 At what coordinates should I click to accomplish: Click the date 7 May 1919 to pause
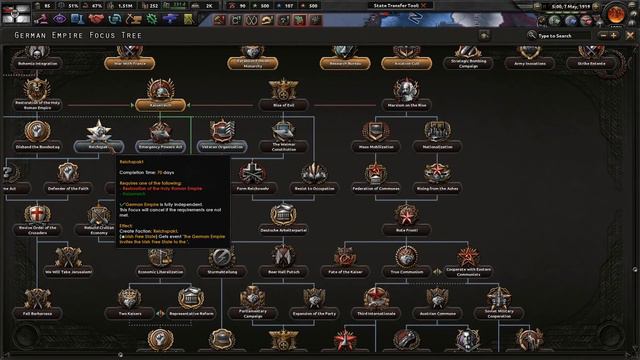[x=571, y=7]
